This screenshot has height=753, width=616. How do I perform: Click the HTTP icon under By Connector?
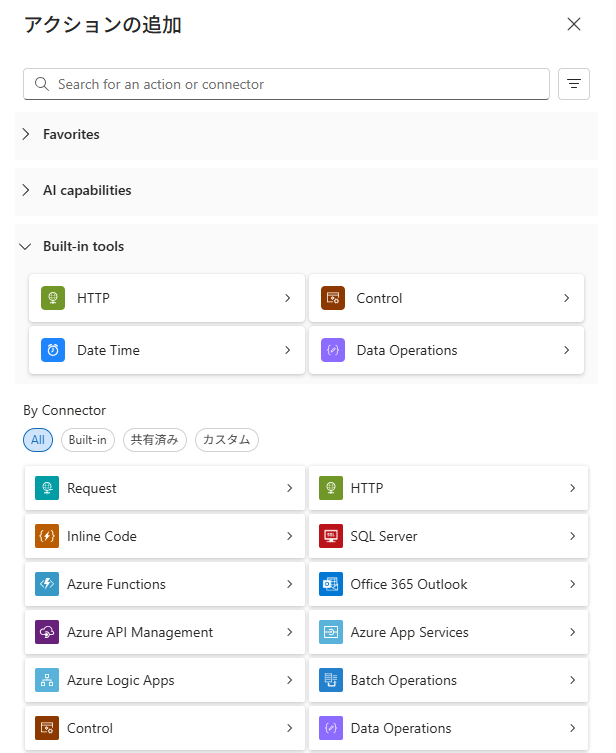(331, 488)
